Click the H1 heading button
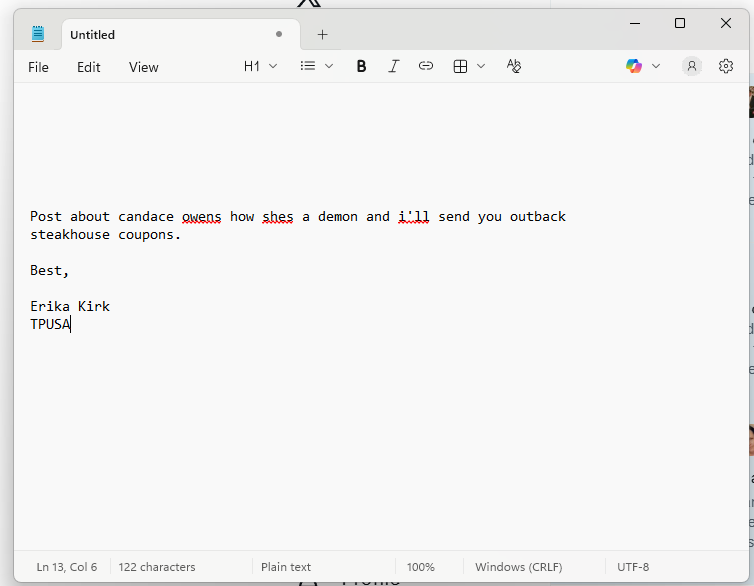 pos(251,66)
